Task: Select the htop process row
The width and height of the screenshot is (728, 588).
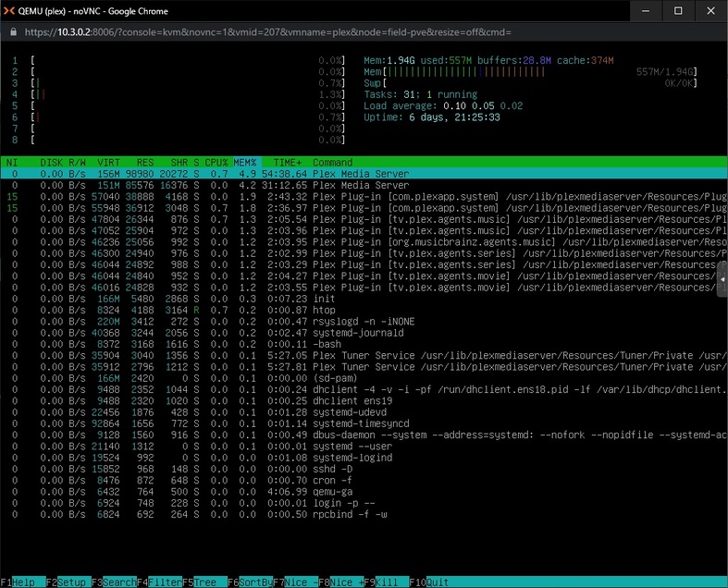Action: (x=364, y=311)
